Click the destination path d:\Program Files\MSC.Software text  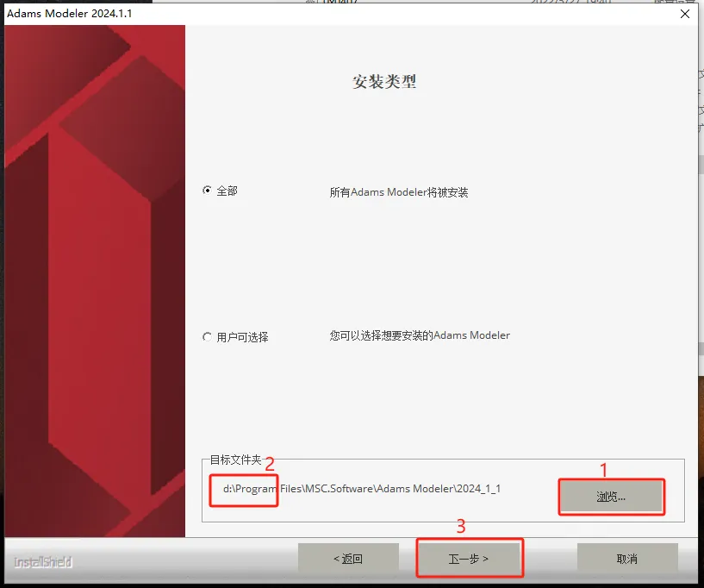click(362, 489)
